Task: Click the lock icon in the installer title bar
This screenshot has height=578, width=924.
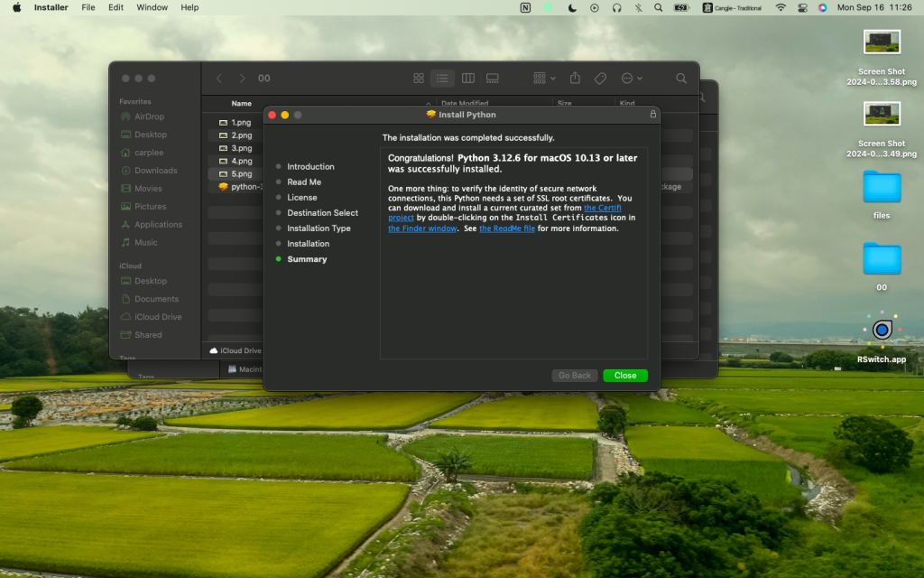Action: pyautogui.click(x=653, y=115)
